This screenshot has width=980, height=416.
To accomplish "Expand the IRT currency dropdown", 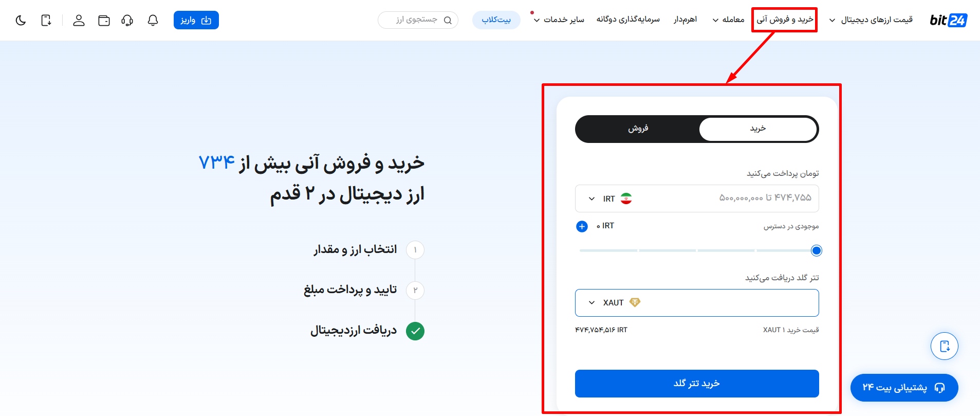I will 610,198.
